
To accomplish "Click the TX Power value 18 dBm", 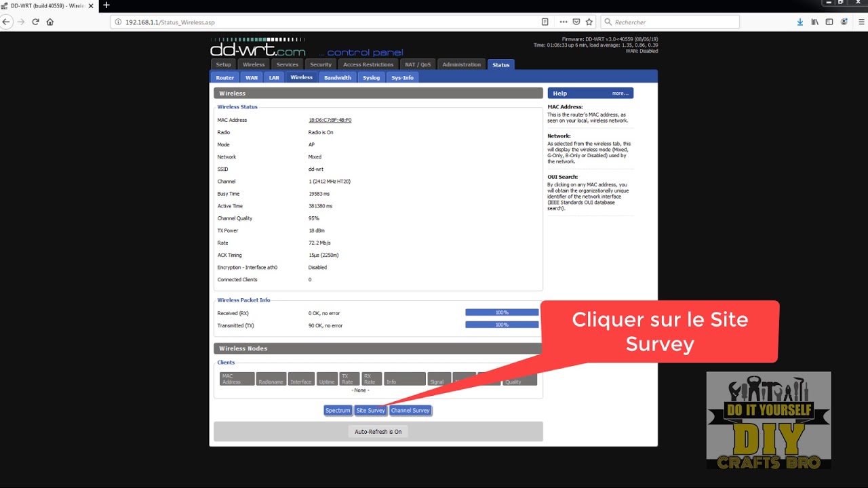I will coord(317,230).
